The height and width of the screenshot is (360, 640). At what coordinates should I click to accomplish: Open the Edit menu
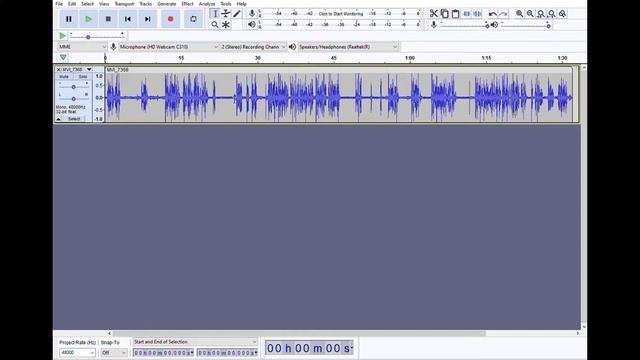coord(72,4)
